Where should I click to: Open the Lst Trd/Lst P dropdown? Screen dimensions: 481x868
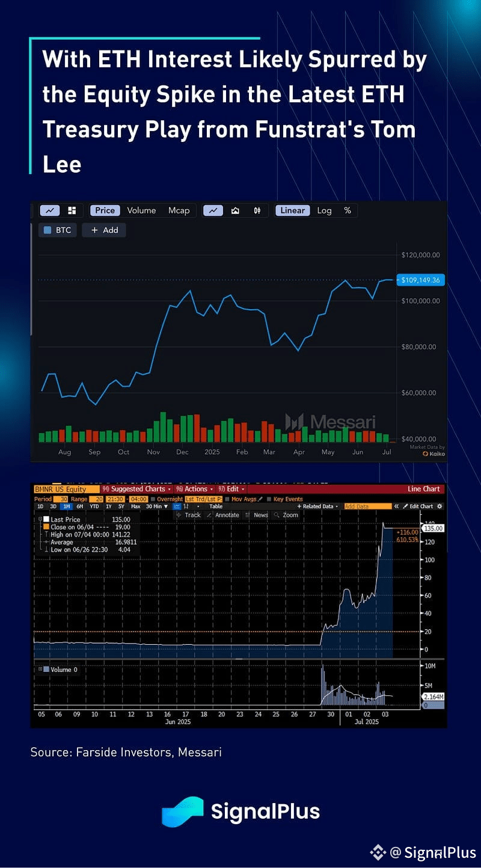(x=204, y=499)
